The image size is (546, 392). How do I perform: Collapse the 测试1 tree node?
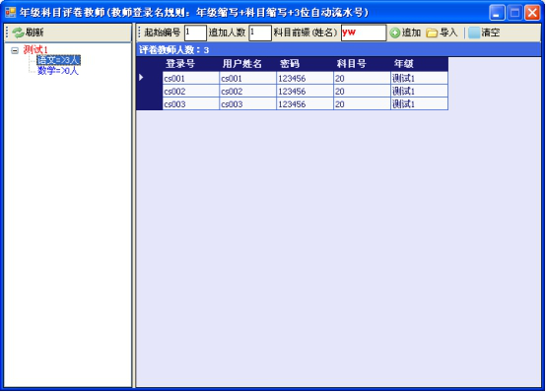[x=15, y=51]
